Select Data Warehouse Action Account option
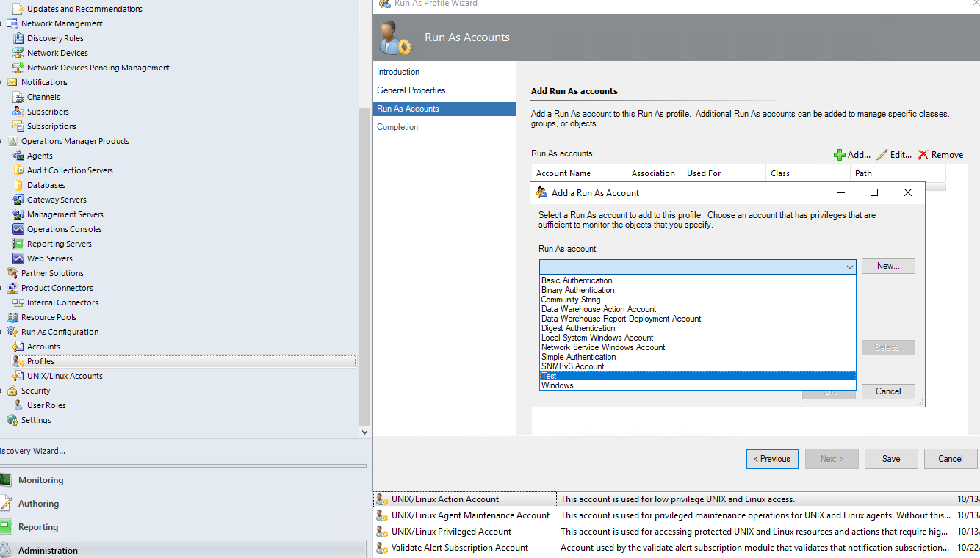The image size is (980, 558). tap(697, 309)
